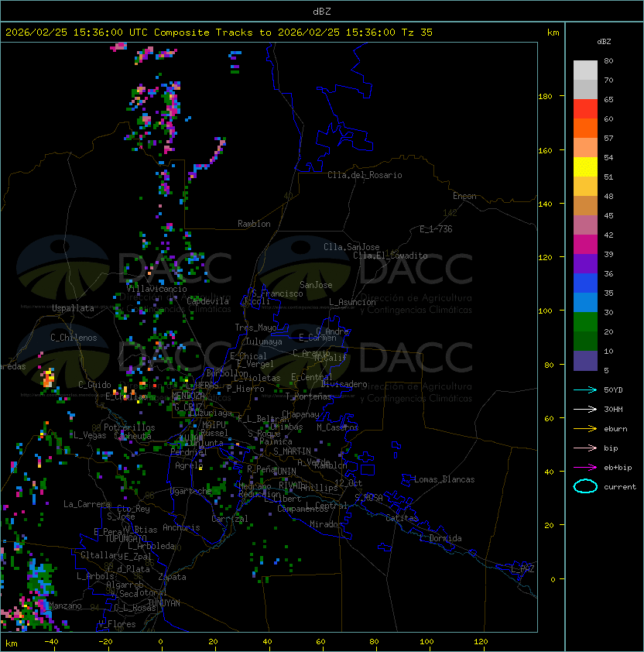Select the 12_Oct map label

click(348, 483)
